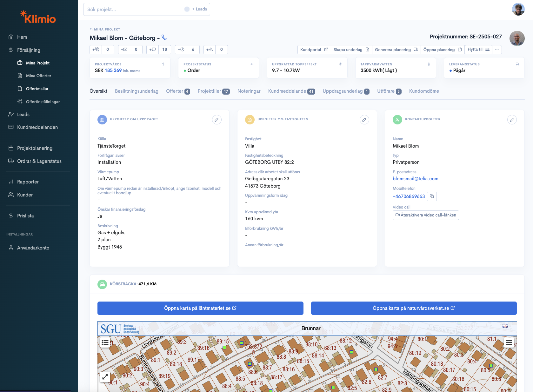The width and height of the screenshot is (533, 392).
Task: Edit Uppgifter om uppdraget with the pencil icon
Action: pos(217,120)
